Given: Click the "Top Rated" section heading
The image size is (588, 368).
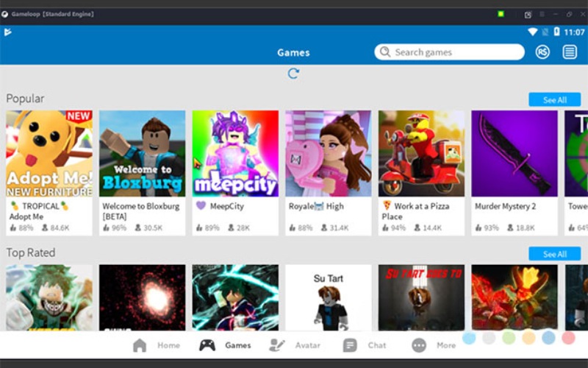Looking at the screenshot, I should tap(31, 252).
